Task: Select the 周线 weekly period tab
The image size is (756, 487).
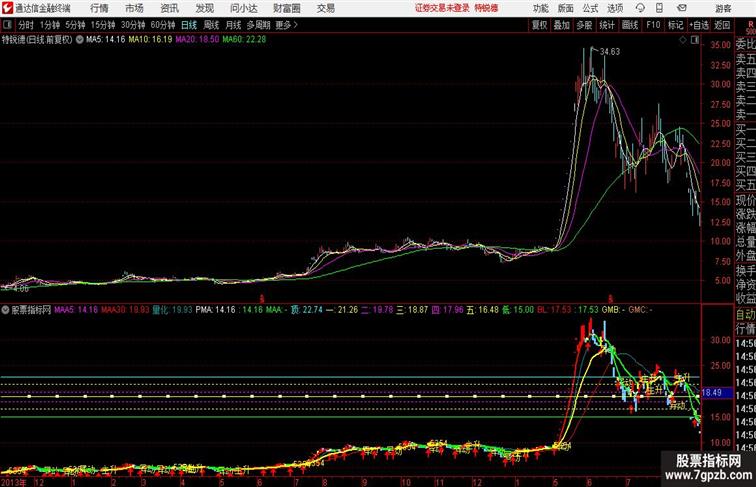Action: pos(211,25)
